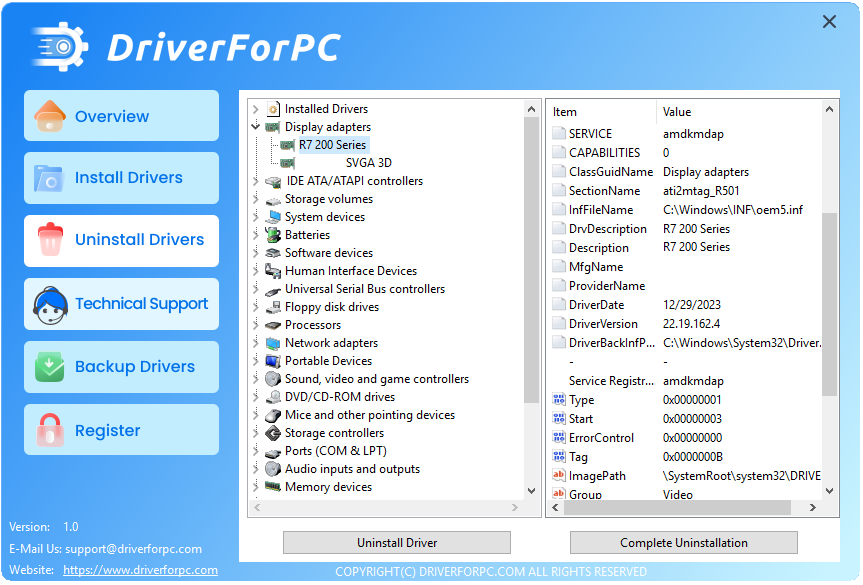Click the Register padlock icon
This screenshot has height=585, width=863.
click(50, 430)
